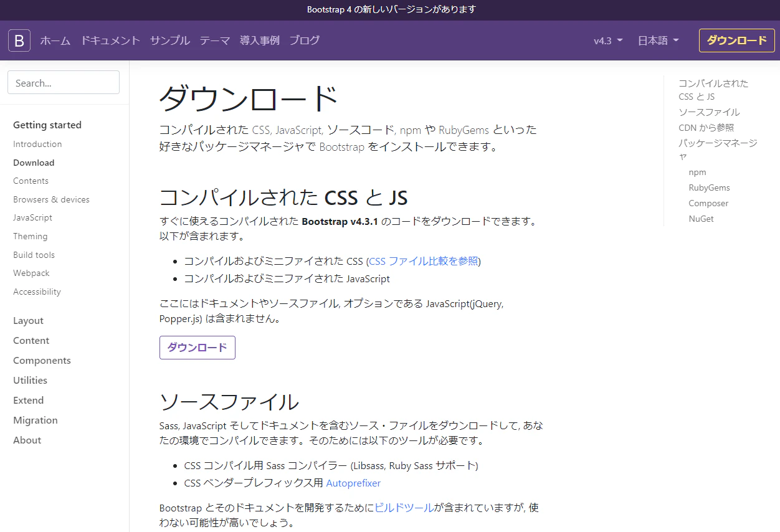This screenshot has width=780, height=532.
Task: Jump to RubyGems in the table of contents
Action: (x=709, y=188)
